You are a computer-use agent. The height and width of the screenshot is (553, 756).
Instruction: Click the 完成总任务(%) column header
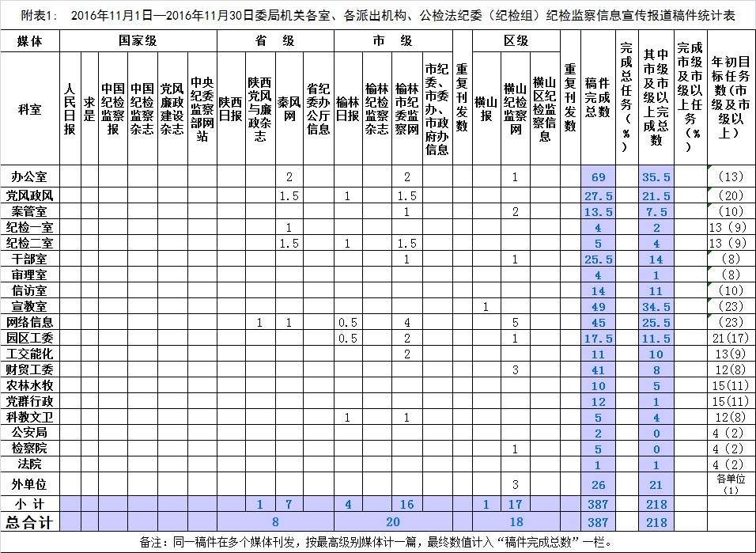[x=627, y=97]
